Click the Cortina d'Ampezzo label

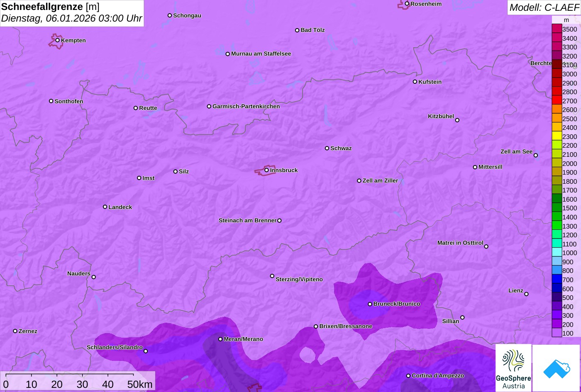438,375
